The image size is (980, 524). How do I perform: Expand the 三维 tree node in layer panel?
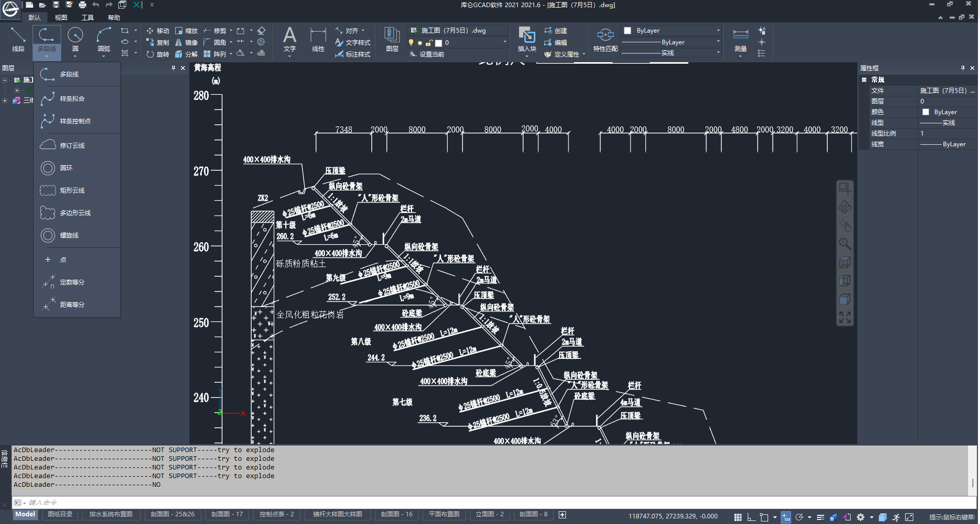pos(5,100)
